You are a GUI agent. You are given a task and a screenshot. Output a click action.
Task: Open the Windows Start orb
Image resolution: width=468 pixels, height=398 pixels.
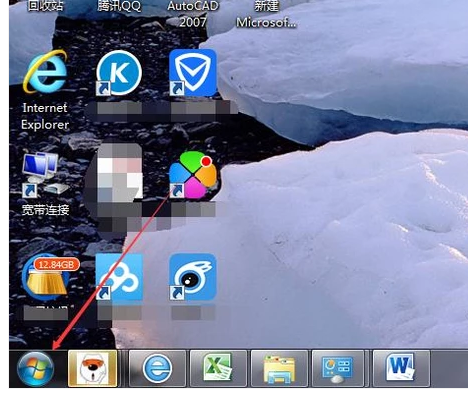pos(35,369)
